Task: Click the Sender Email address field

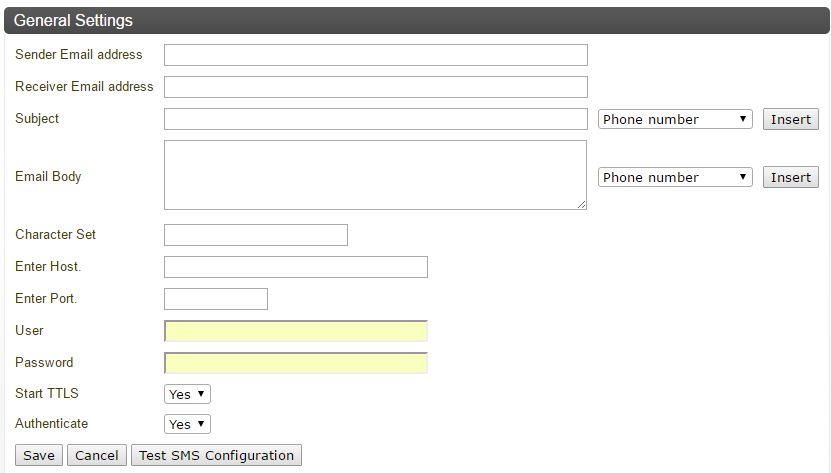Action: 376,55
